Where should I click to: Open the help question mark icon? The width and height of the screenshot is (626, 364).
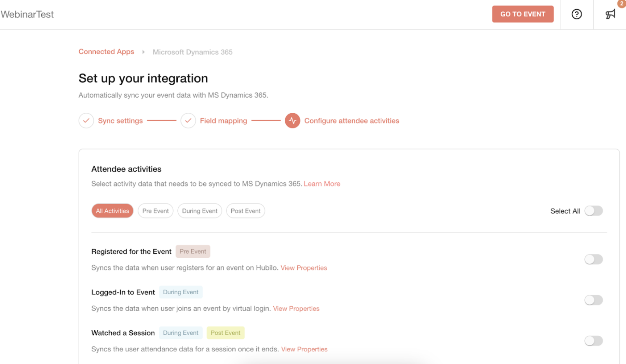[576, 14]
